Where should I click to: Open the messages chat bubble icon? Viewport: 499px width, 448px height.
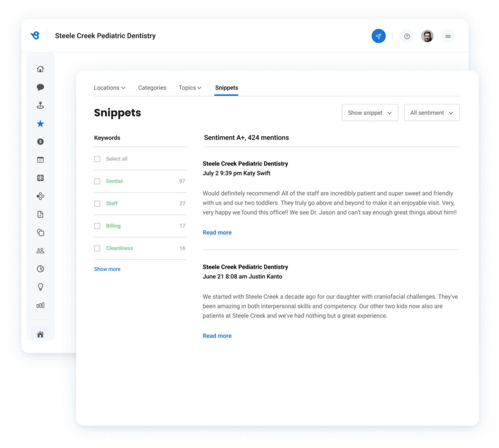pos(40,87)
